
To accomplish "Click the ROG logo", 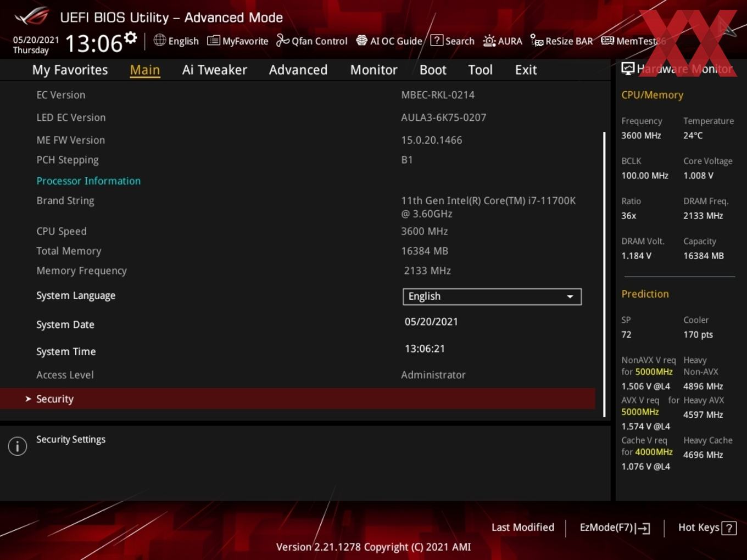I will pos(31,17).
